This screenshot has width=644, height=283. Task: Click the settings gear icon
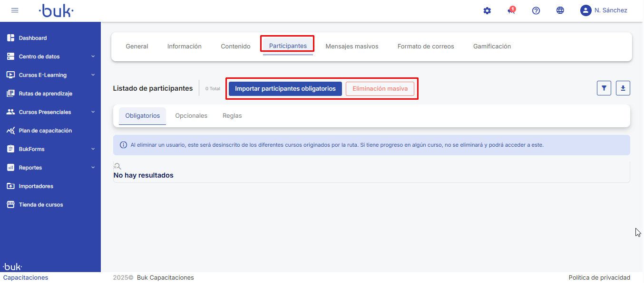(x=487, y=10)
